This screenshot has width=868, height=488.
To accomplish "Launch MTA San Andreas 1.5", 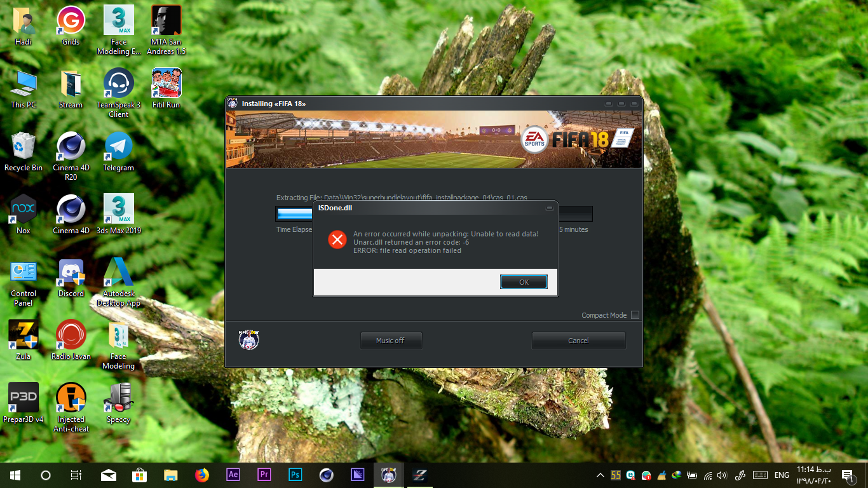I will tap(166, 30).
